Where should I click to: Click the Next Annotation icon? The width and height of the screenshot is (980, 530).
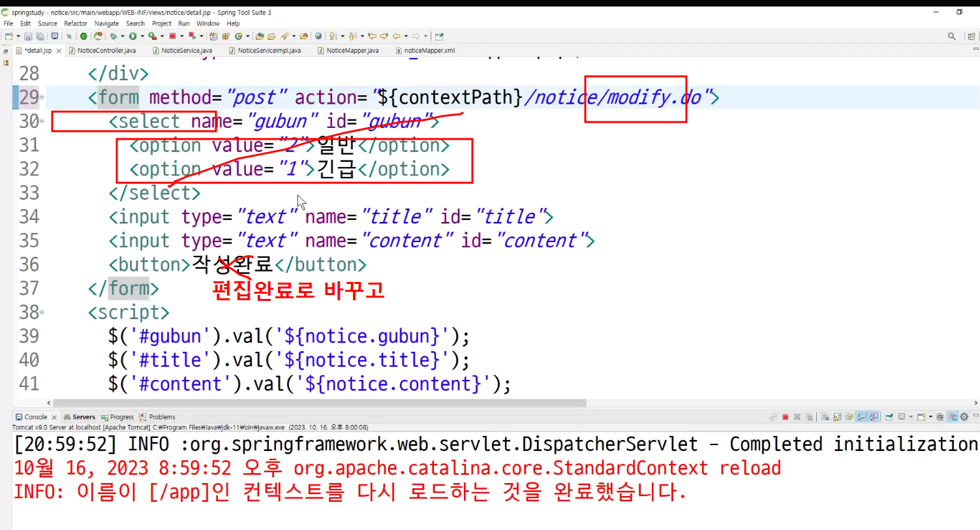333,36
